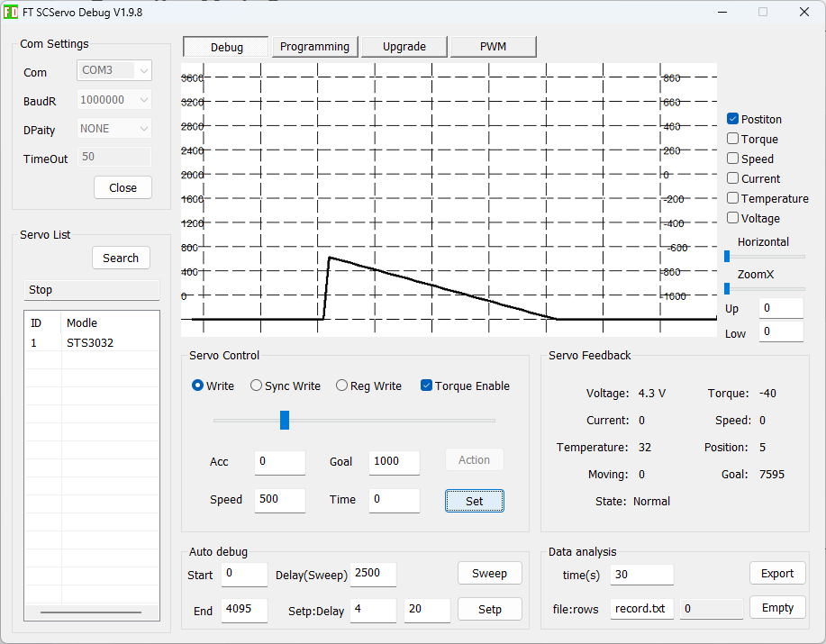Click the Delay(Sweep) input field
Image resolution: width=826 pixels, height=644 pixels.
point(373,574)
